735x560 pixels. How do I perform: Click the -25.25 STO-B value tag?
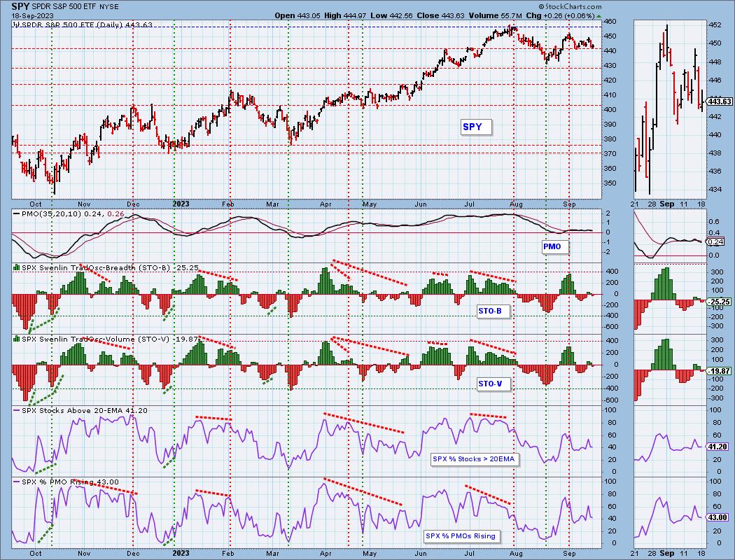[x=720, y=302]
